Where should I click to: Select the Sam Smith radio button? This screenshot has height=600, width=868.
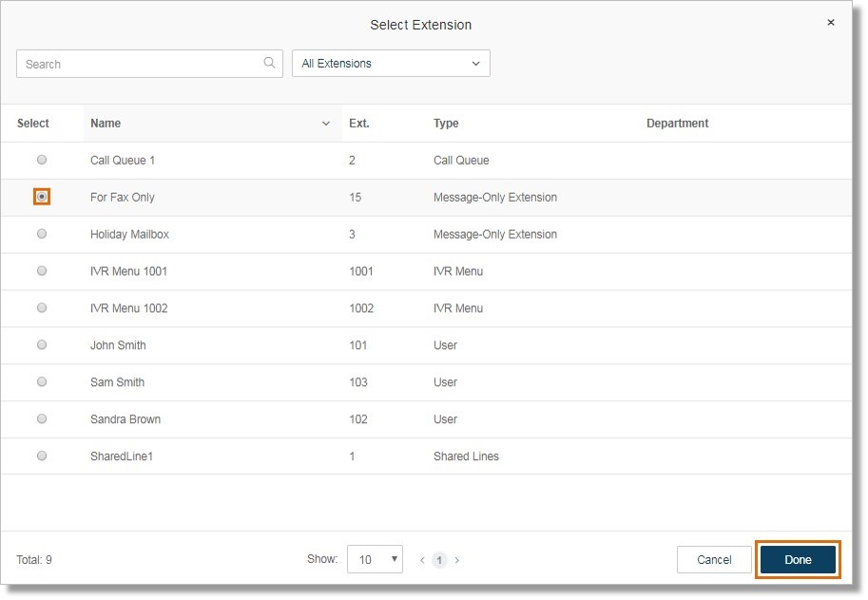(x=42, y=382)
